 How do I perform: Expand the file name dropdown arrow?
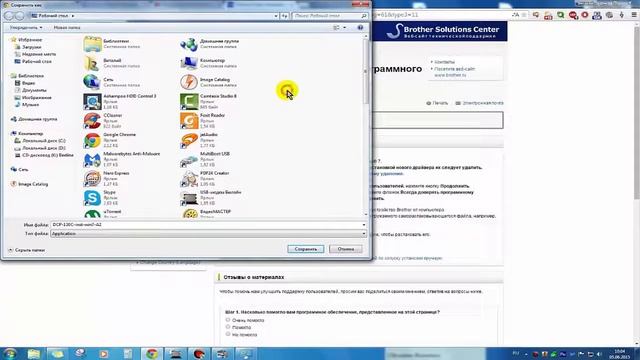(x=364, y=225)
